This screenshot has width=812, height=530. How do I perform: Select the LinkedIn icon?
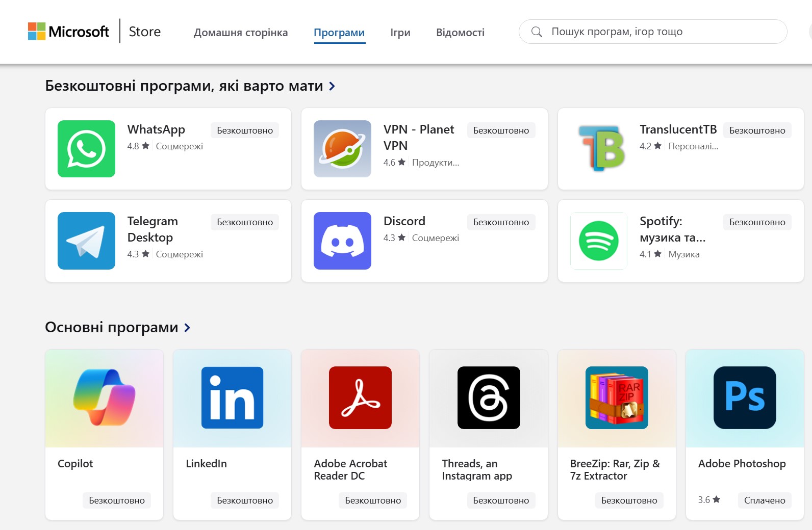[232, 398]
